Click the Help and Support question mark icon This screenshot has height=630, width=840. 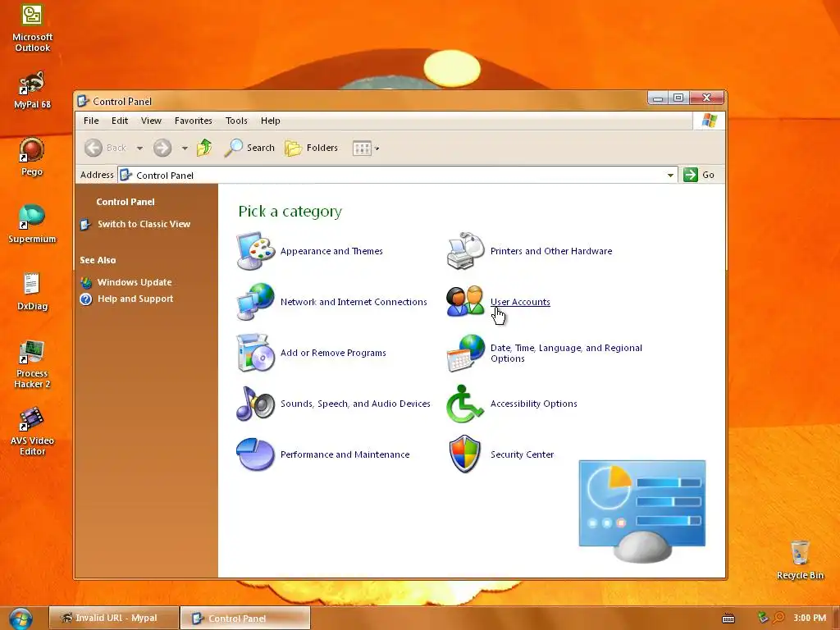tap(85, 299)
